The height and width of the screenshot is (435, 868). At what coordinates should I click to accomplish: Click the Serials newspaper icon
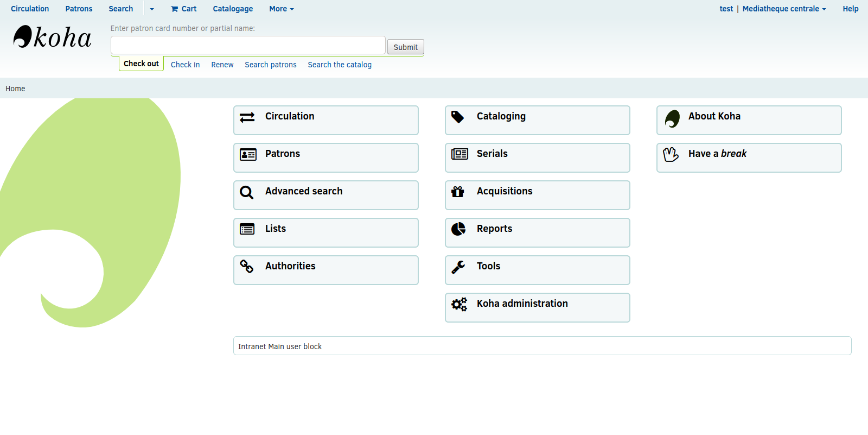tap(459, 154)
